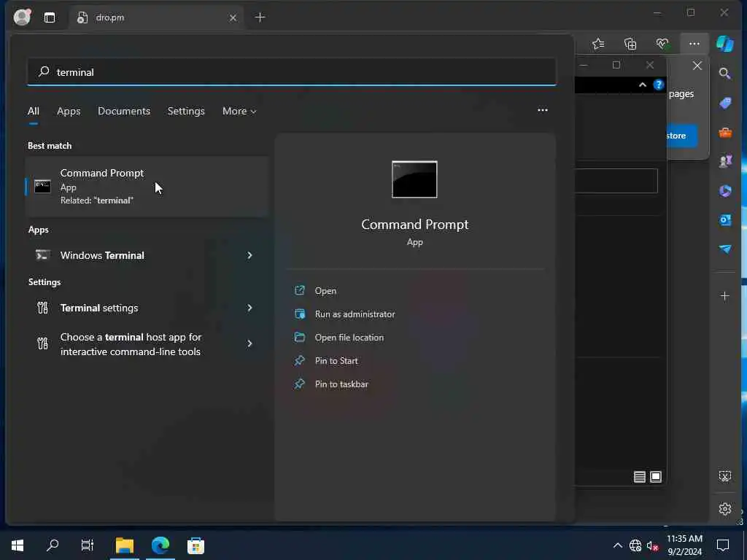Screen dimensions: 747x560
Task: Open search options ellipsis menu
Action: coord(542,110)
